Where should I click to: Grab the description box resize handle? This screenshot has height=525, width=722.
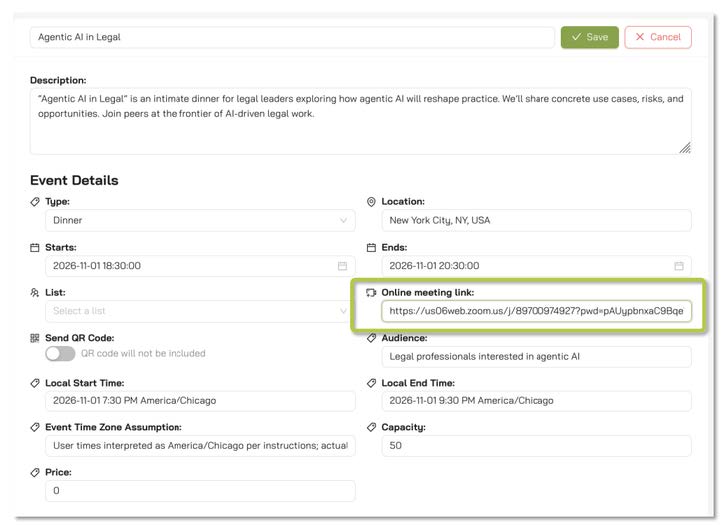pyautogui.click(x=685, y=147)
